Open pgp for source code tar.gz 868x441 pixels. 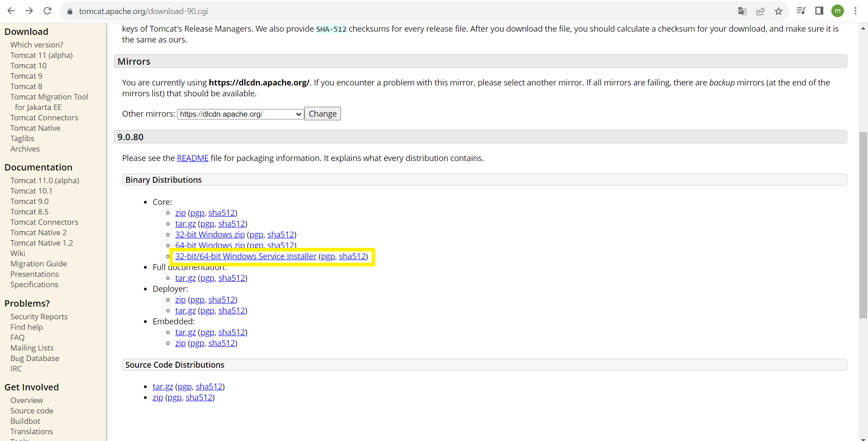click(x=184, y=387)
